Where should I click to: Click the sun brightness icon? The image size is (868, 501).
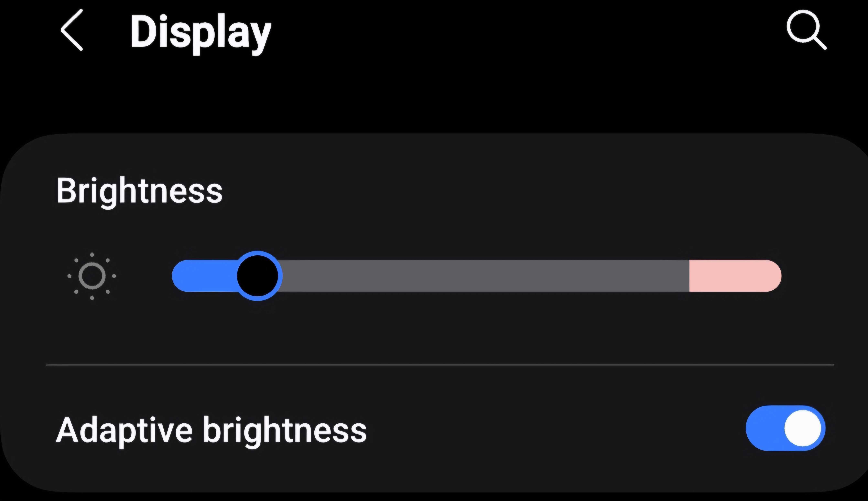pos(92,276)
